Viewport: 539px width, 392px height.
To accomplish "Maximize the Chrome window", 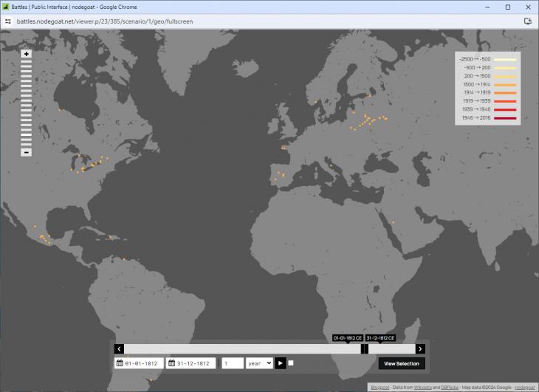I will [508, 7].
